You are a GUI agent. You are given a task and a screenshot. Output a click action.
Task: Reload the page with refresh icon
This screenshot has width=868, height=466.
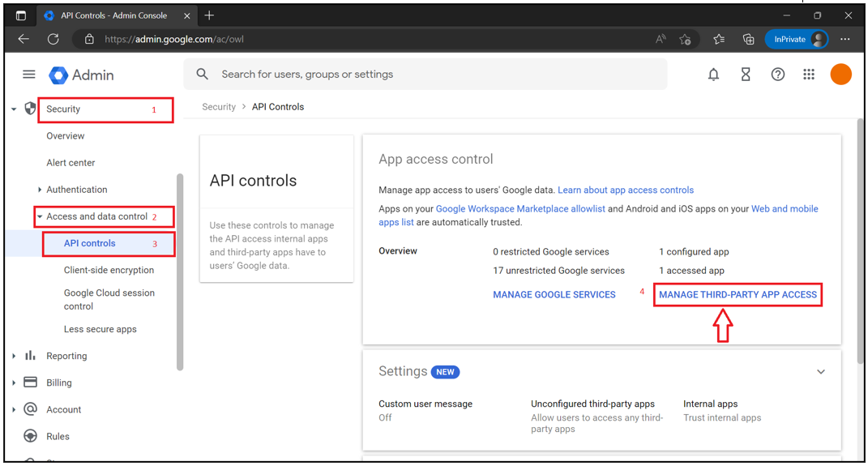tap(53, 39)
